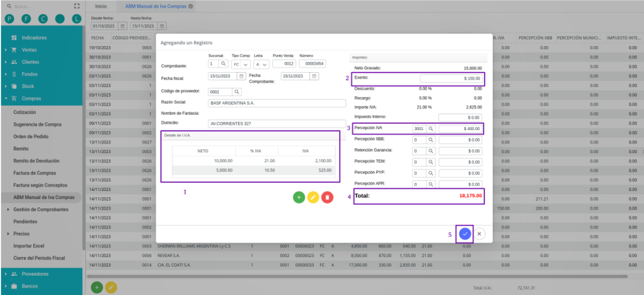Open search lens for Percepción PYP code
The image size is (644, 295).
coord(431,173)
